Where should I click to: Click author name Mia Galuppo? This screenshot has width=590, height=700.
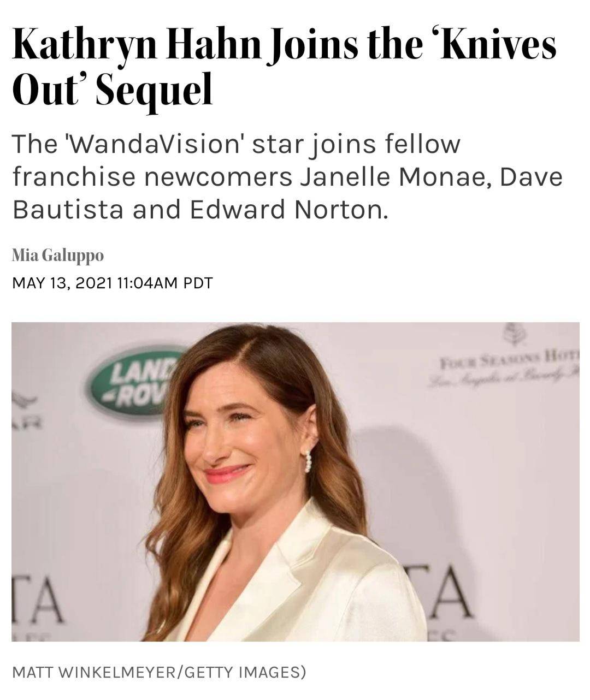(x=57, y=254)
